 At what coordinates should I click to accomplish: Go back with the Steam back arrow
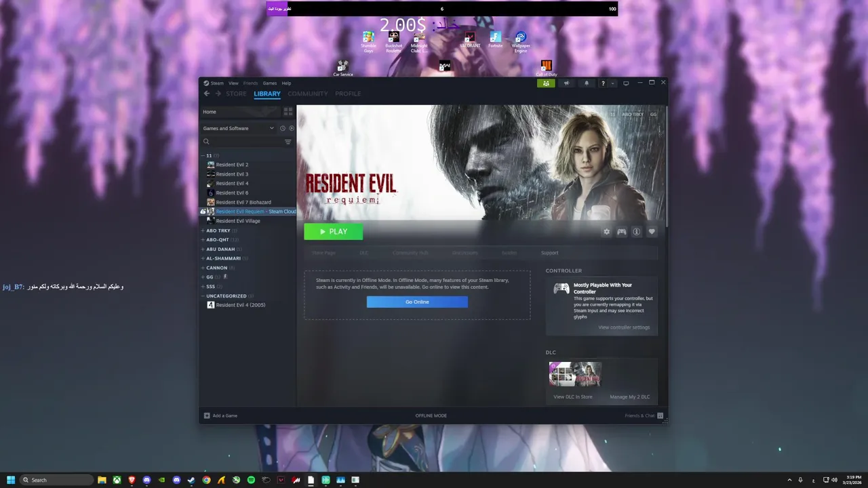coord(207,94)
